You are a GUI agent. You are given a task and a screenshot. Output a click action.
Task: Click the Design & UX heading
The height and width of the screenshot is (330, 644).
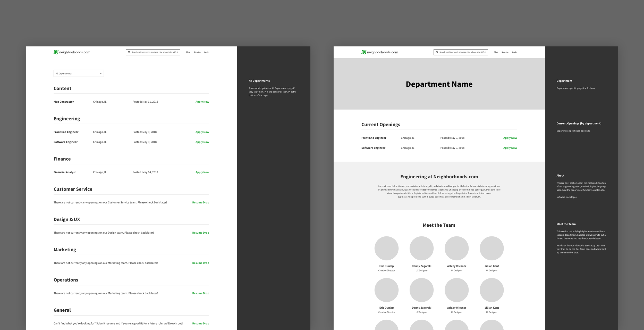pyautogui.click(x=67, y=220)
